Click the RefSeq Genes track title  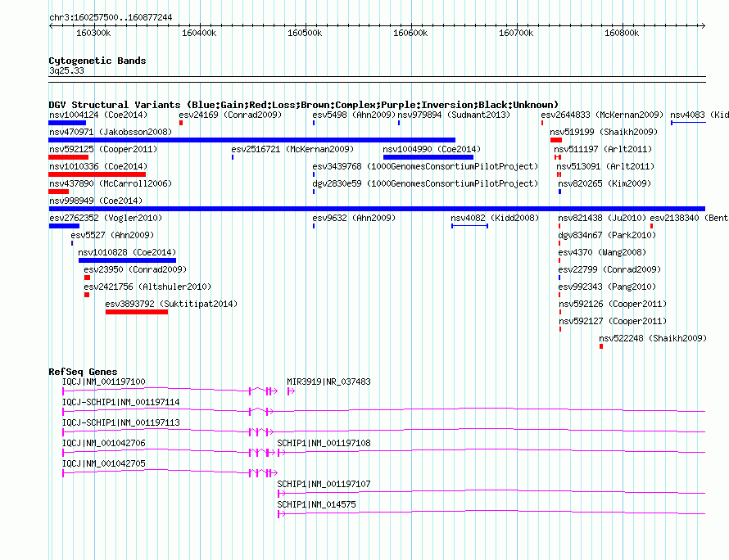[83, 372]
